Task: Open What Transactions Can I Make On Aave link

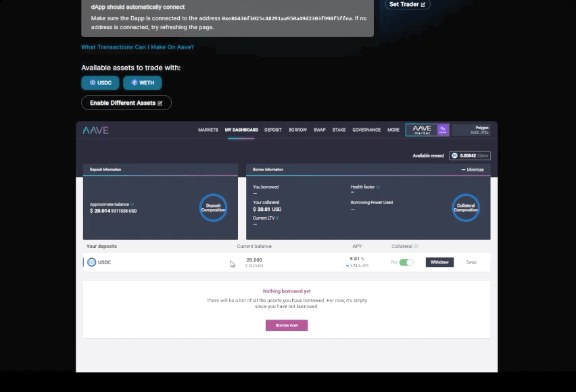Action: [137, 47]
